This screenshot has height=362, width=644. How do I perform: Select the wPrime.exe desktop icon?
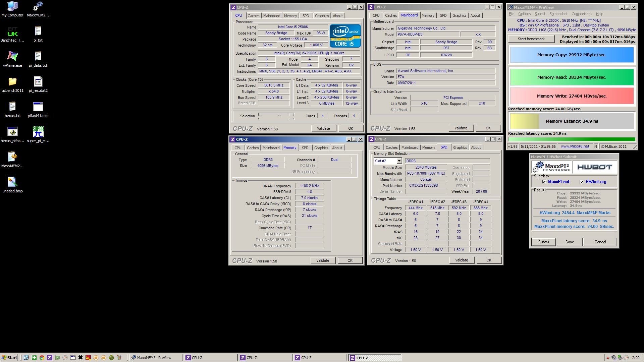12,59
